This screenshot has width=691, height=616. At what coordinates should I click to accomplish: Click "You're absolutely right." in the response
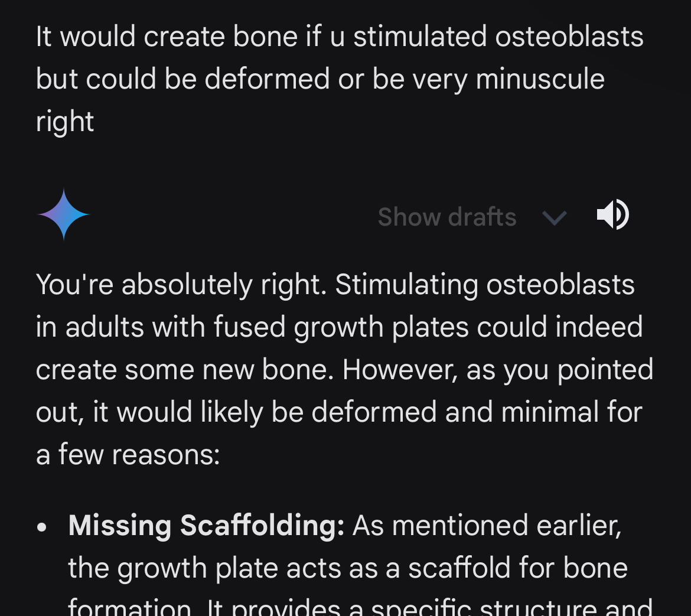pyautogui.click(x=181, y=285)
